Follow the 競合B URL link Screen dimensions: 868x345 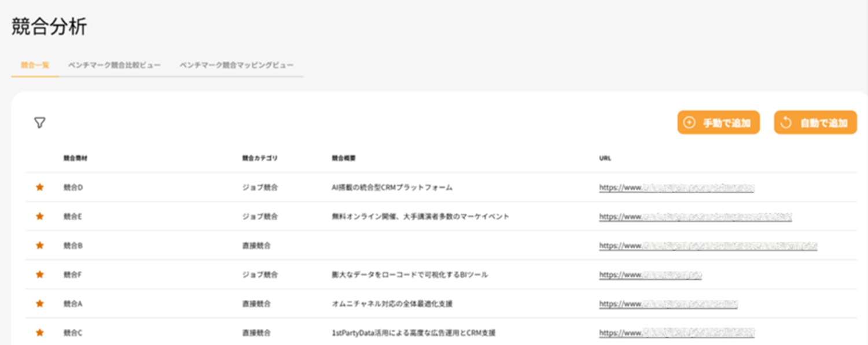(708, 245)
